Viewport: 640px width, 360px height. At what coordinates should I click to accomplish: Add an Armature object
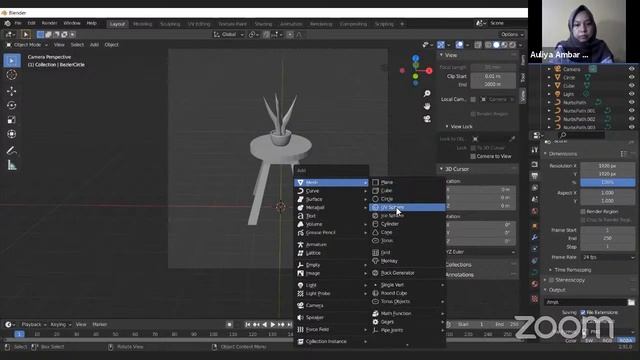pos(331,244)
